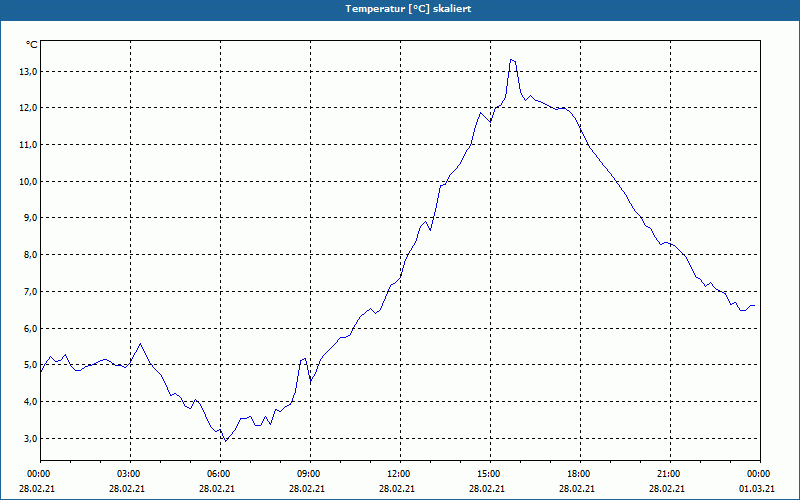This screenshot has height=500, width=800.
Task: Click the 28.02.21 date below 09:00
Action: 307,488
